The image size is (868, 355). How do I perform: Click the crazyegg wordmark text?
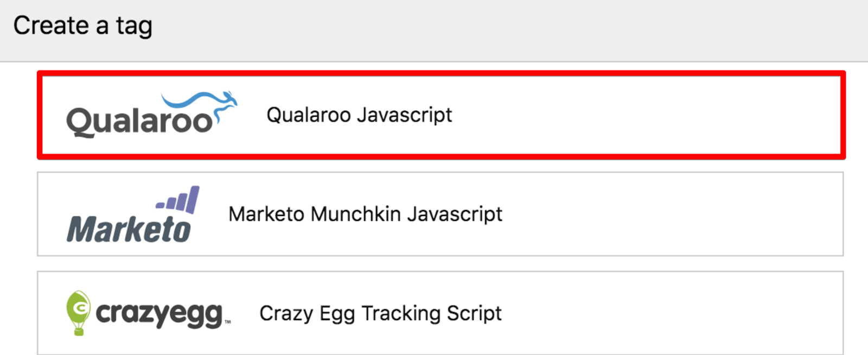coord(159,314)
